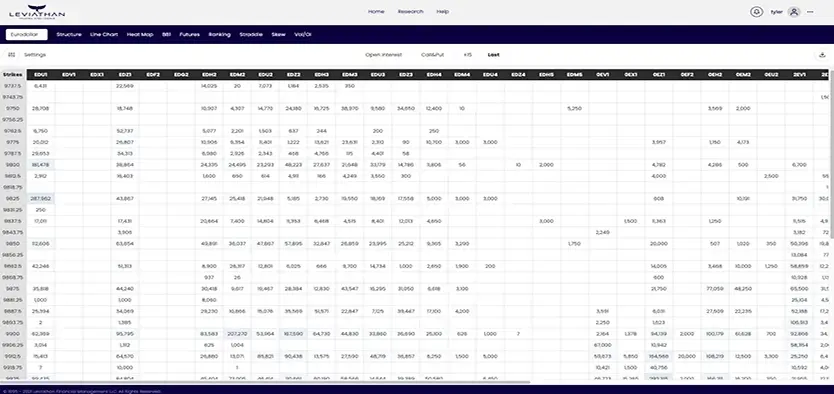Image resolution: width=834 pixels, height=394 pixels.
Task: Click the EDH2 column header
Action: pos(209,75)
